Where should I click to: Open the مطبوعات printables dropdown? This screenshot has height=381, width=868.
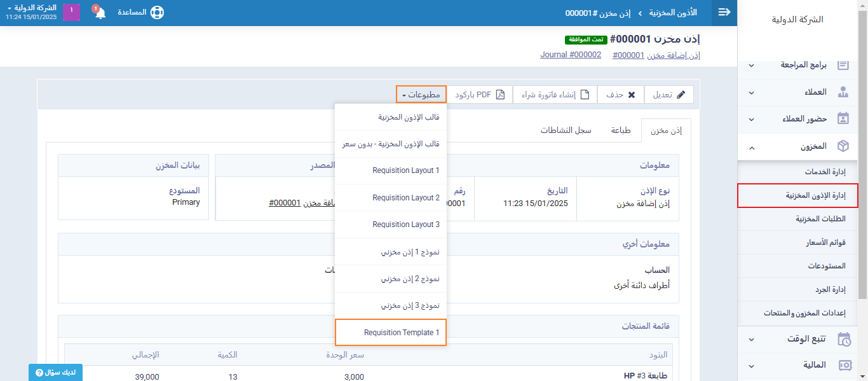(x=421, y=95)
